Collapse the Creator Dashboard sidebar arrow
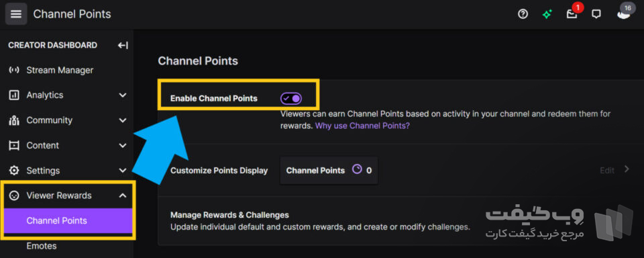The height and width of the screenshot is (258, 644). 123,45
